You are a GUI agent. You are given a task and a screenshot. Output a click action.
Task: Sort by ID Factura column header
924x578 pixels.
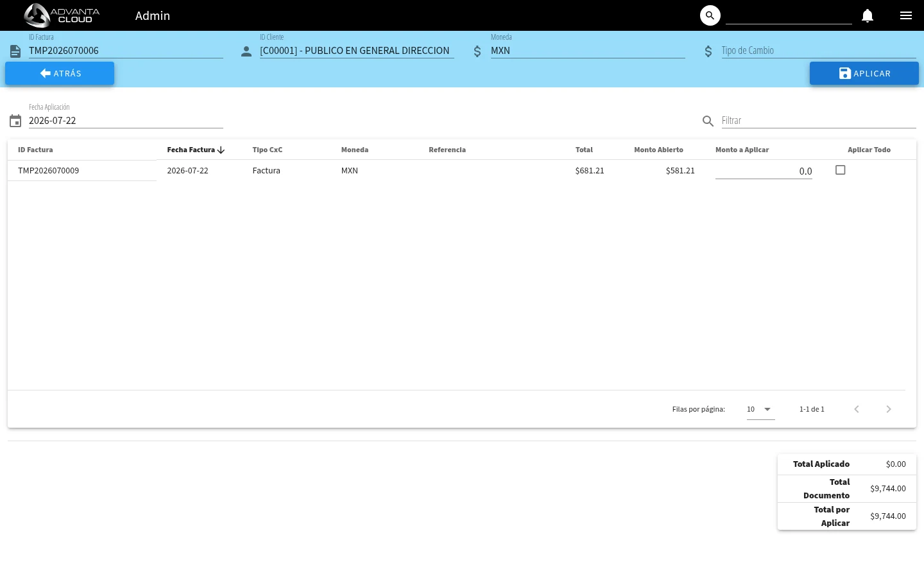[x=35, y=150]
